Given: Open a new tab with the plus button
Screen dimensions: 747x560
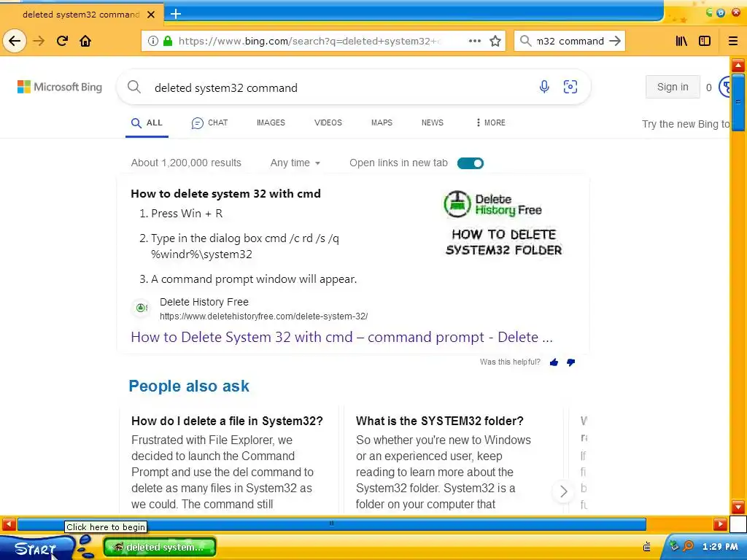Looking at the screenshot, I should [x=176, y=14].
